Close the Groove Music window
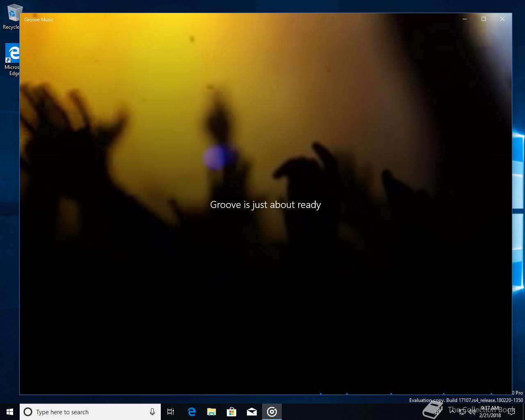 502,19
